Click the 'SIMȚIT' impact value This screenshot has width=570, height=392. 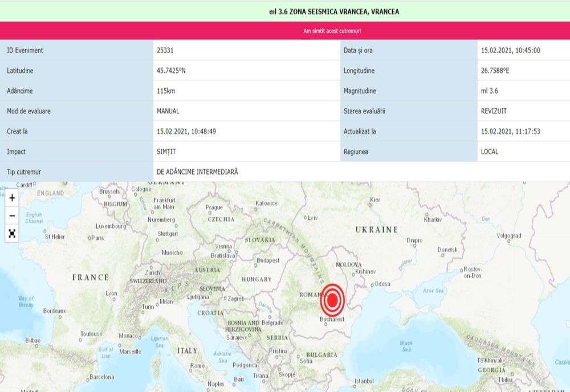point(166,152)
